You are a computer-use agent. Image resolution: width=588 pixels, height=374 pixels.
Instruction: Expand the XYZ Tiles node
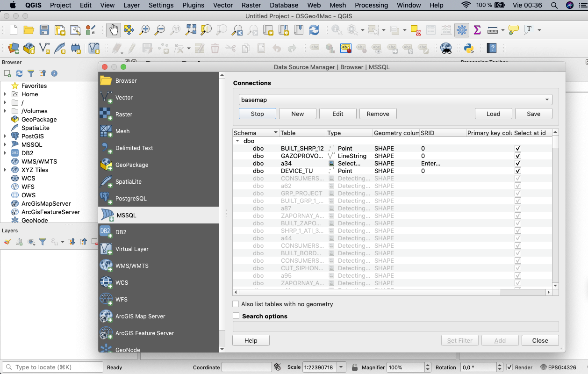click(x=5, y=170)
